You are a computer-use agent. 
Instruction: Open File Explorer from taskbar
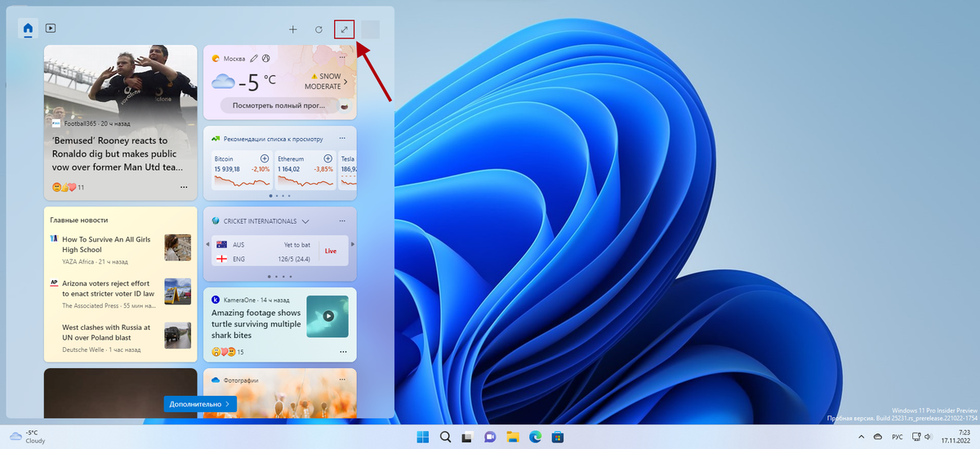[x=513, y=437]
